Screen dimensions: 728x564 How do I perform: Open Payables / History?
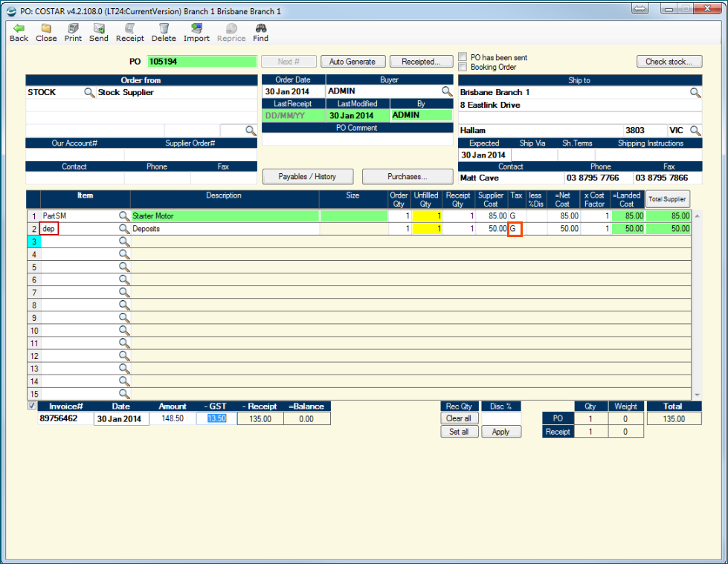tap(307, 177)
